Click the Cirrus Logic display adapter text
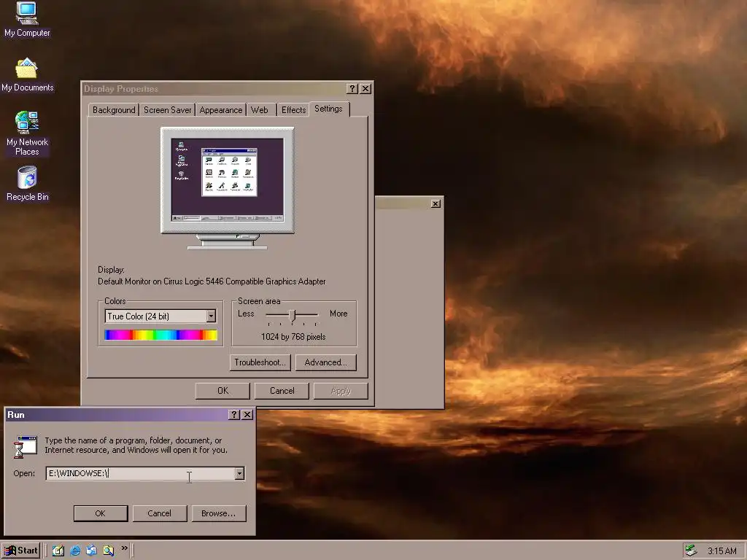The height and width of the screenshot is (560, 747). (x=212, y=281)
